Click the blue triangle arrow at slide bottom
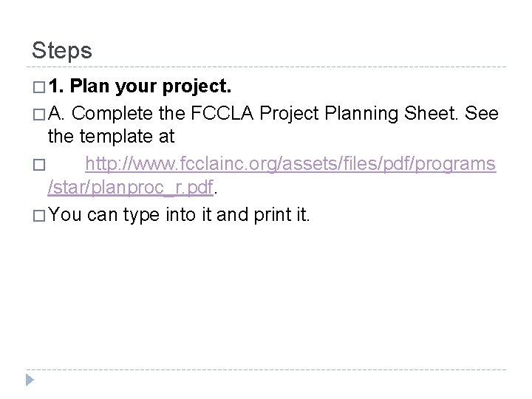The height and width of the screenshot is (399, 532). (x=30, y=380)
